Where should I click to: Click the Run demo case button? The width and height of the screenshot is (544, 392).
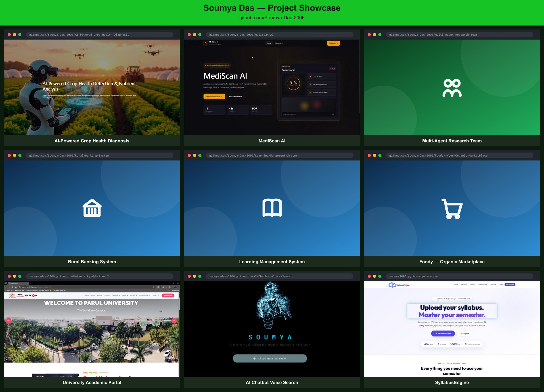click(x=235, y=96)
